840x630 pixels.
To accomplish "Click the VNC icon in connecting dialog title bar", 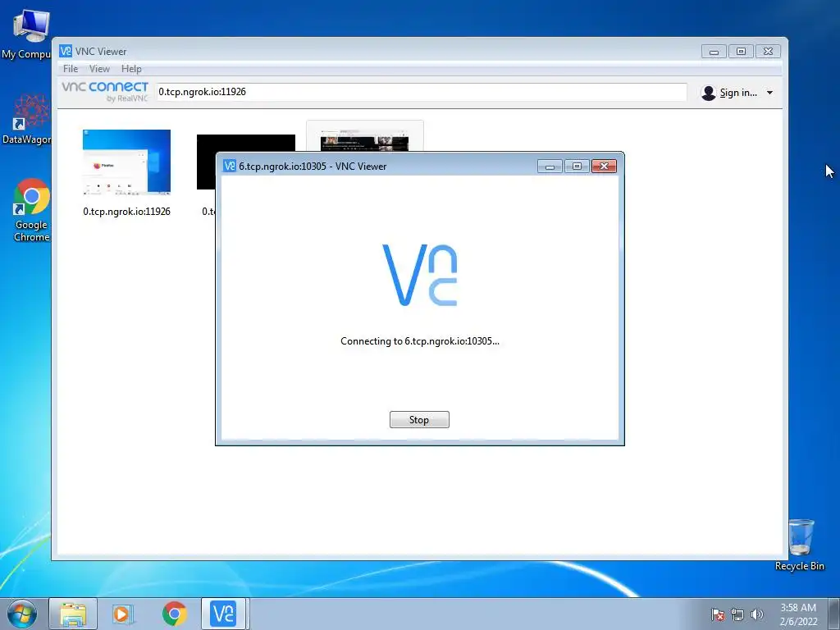I will [x=230, y=166].
